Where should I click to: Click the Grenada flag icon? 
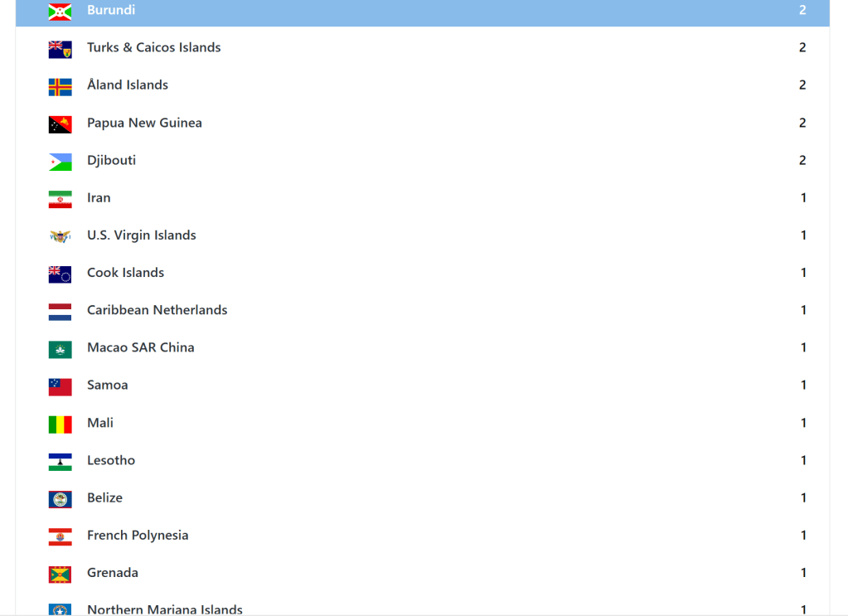point(60,574)
